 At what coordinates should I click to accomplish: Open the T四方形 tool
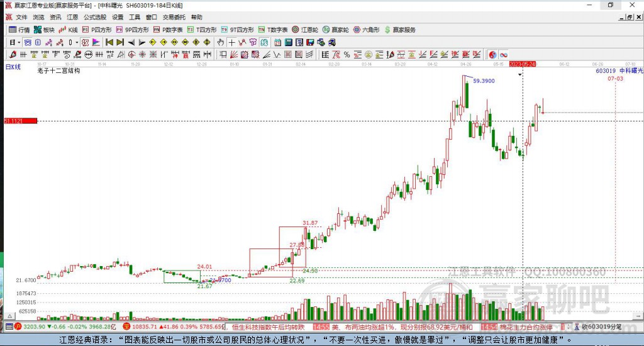(x=202, y=30)
